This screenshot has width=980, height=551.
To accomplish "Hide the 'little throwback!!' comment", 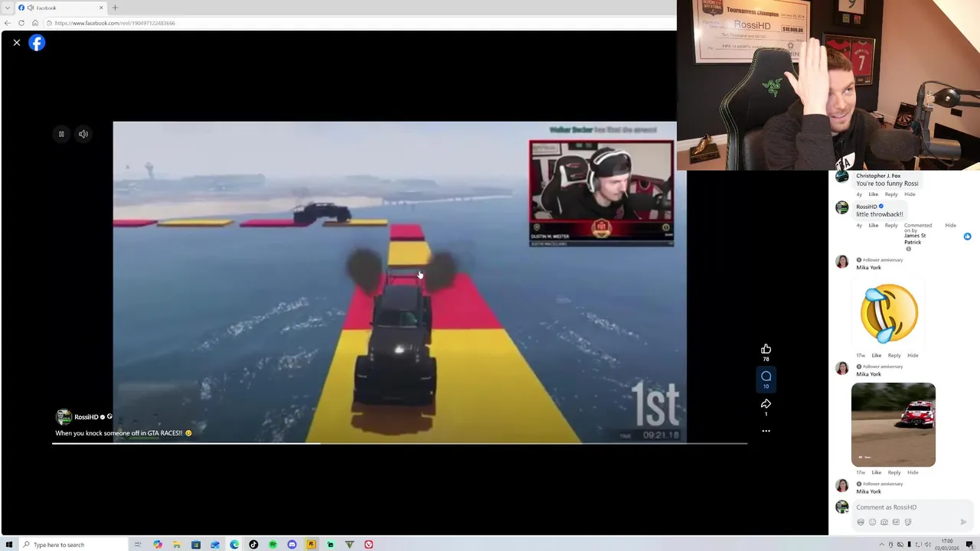I will [x=950, y=225].
